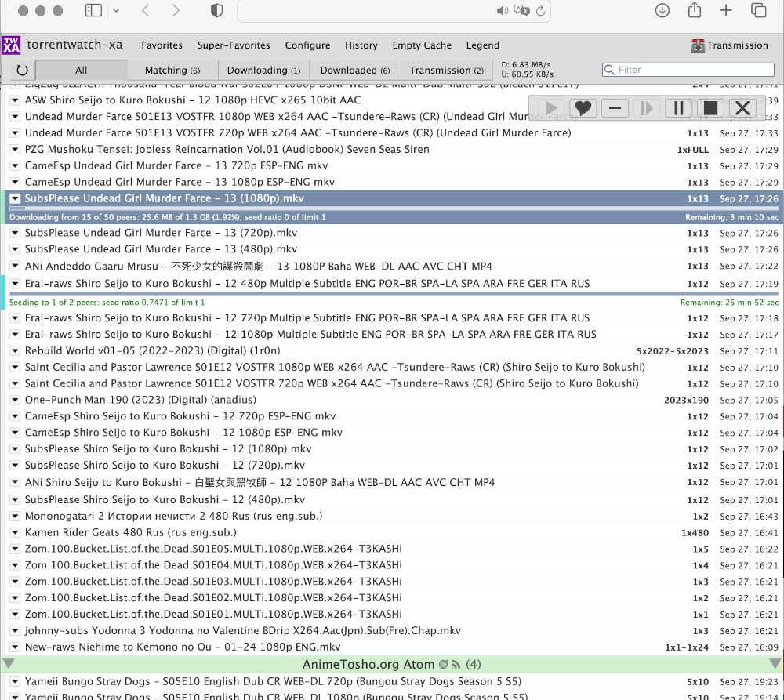Switch to the Downloaded (6) tab
Viewport: 784px width, 700px height.
tap(355, 71)
